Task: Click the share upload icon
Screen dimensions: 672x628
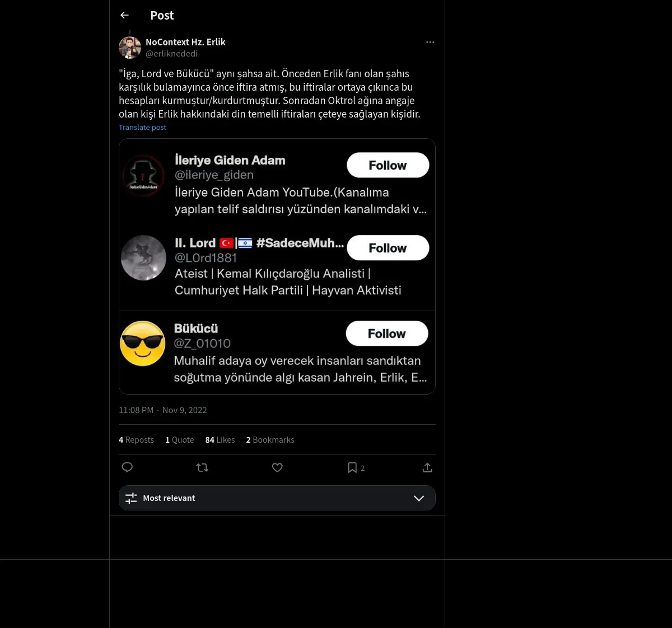Action: (427, 467)
